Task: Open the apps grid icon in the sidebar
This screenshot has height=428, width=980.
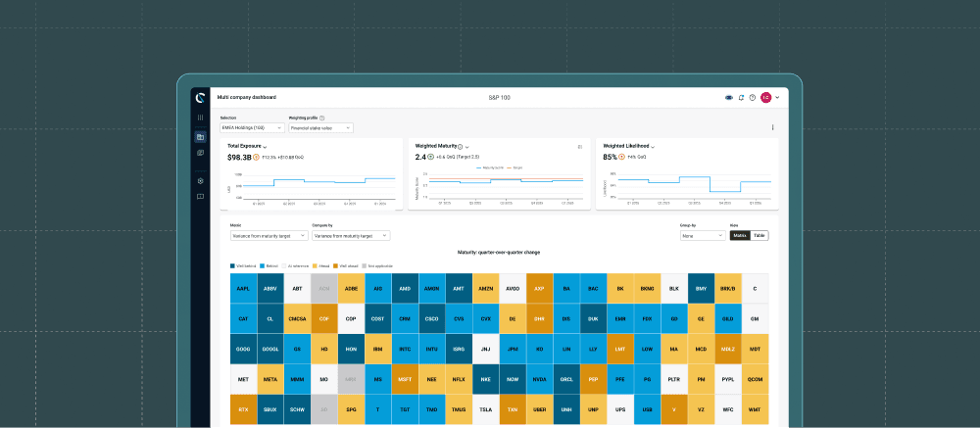Action: (200, 118)
